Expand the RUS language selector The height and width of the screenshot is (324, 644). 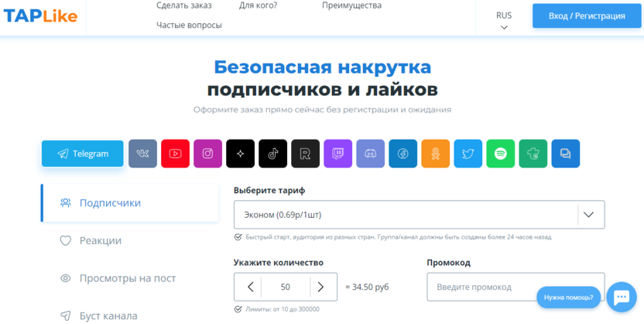coord(504,21)
